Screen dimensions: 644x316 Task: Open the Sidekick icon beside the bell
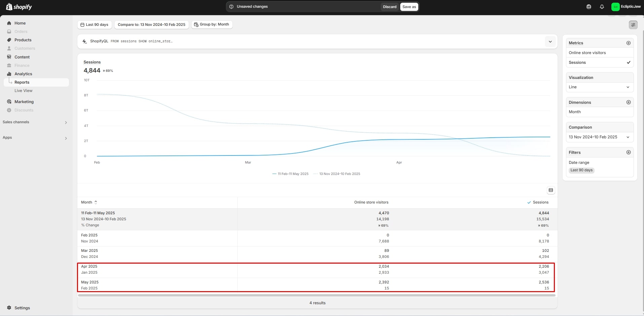point(589,7)
